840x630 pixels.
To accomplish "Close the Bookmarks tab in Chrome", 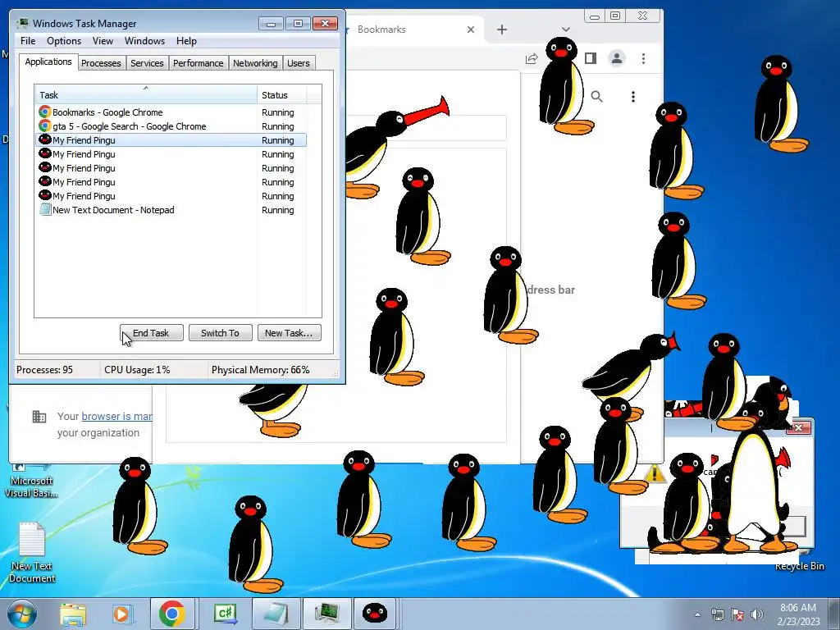I will tap(470, 30).
